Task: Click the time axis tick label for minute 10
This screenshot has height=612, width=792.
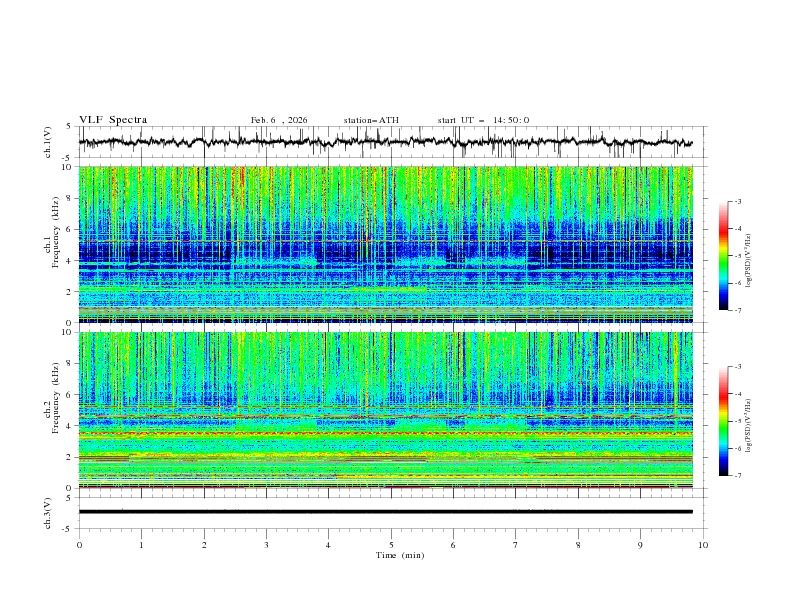Action: point(703,545)
